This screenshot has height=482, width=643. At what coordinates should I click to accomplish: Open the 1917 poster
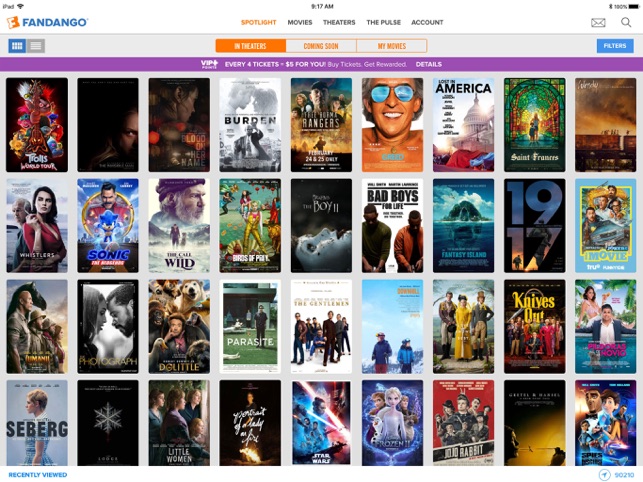(x=535, y=226)
